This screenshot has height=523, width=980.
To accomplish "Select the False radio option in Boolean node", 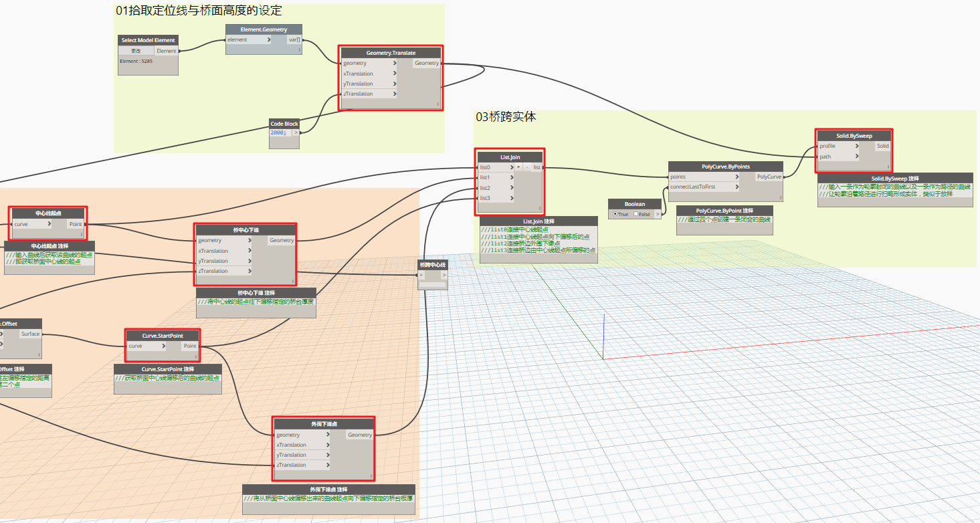I will pos(642,214).
